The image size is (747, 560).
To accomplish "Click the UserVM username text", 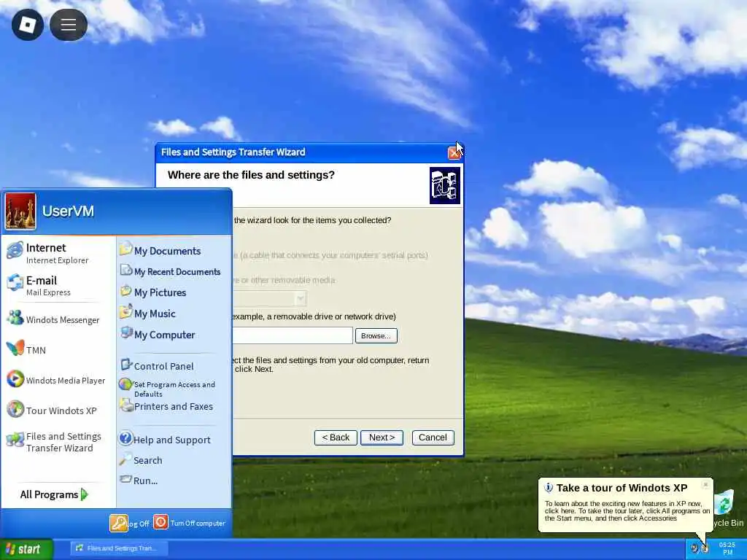I will (x=68, y=211).
